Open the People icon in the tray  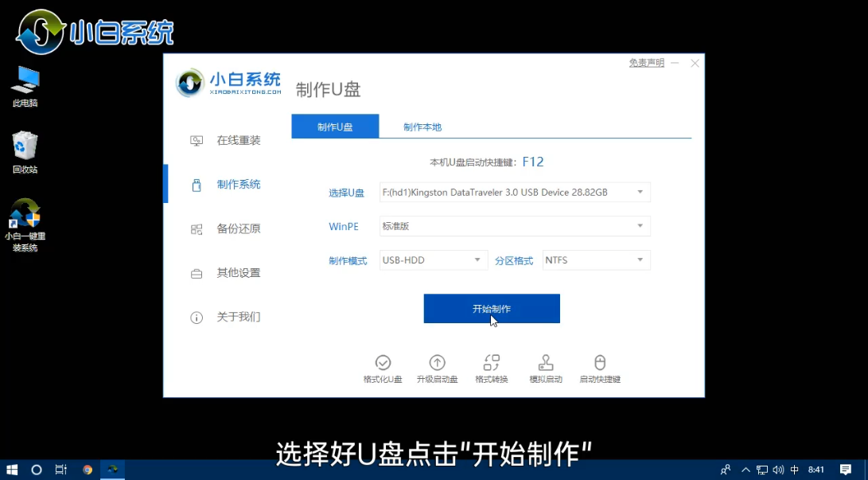pyautogui.click(x=726, y=470)
